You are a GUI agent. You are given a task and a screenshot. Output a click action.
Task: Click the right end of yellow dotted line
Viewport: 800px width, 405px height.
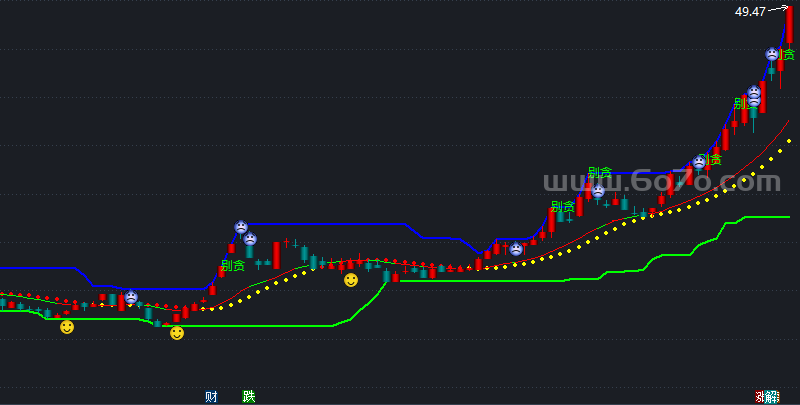click(789, 141)
